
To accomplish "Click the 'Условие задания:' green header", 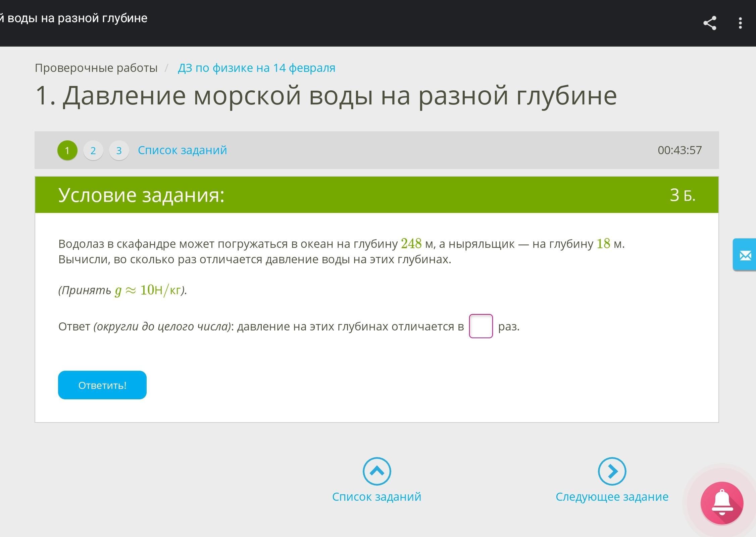I will coord(141,195).
